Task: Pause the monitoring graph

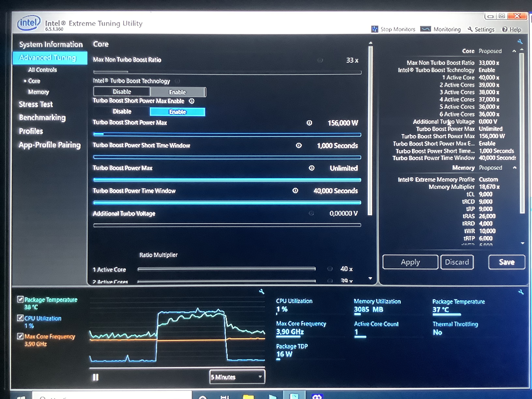Action: (x=96, y=377)
